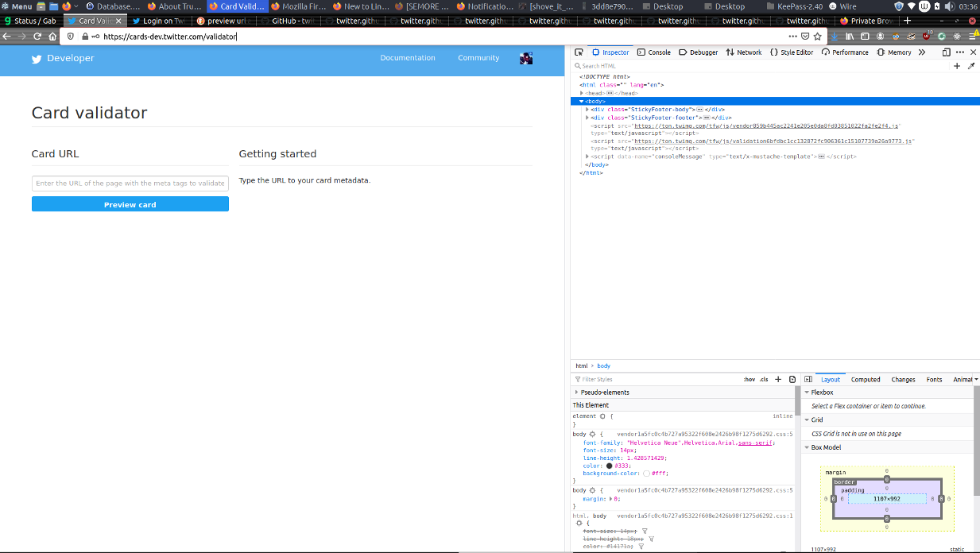Click the Card URL input field
The height and width of the screenshot is (553, 980).
point(130,184)
